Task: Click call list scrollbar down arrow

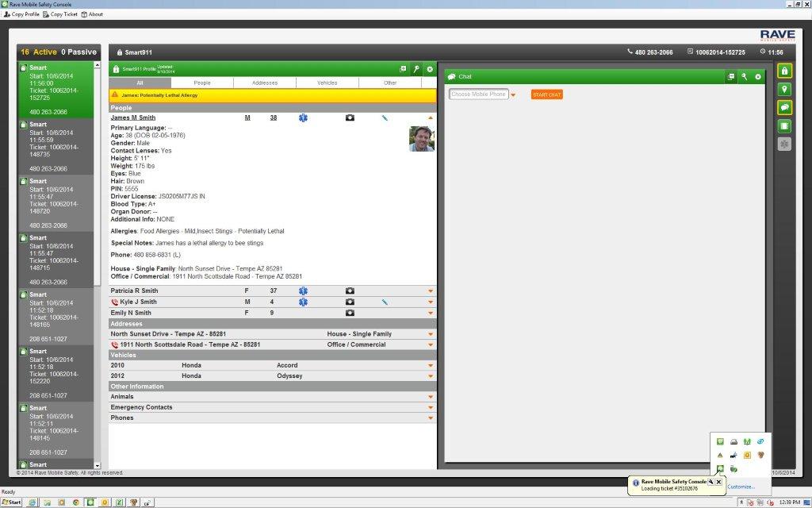Action: coord(98,465)
